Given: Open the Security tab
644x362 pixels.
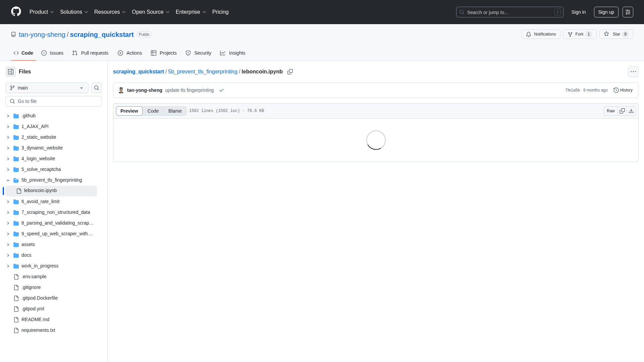Looking at the screenshot, I should coord(198,53).
